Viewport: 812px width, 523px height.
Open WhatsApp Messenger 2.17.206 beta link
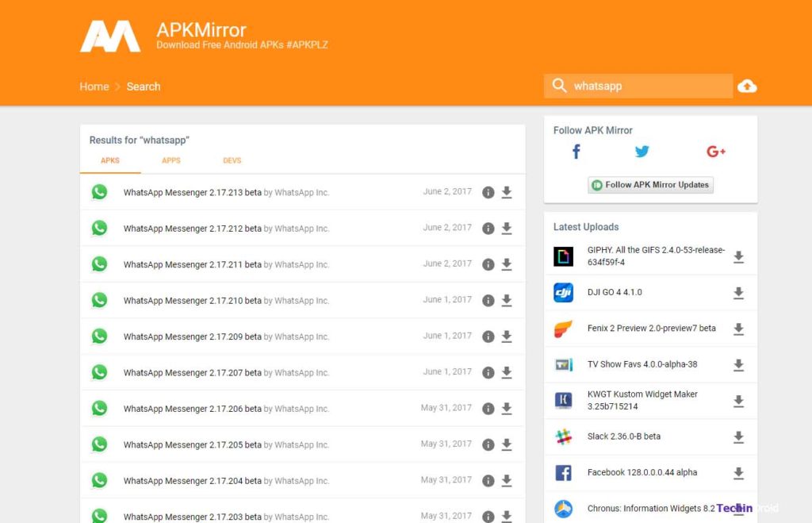(192, 409)
